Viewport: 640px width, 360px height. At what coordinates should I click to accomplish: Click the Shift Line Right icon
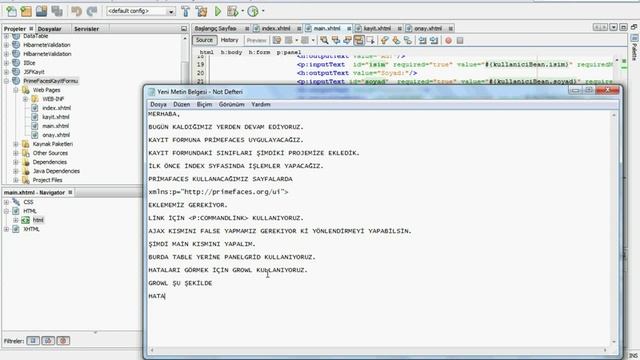pos(434,40)
